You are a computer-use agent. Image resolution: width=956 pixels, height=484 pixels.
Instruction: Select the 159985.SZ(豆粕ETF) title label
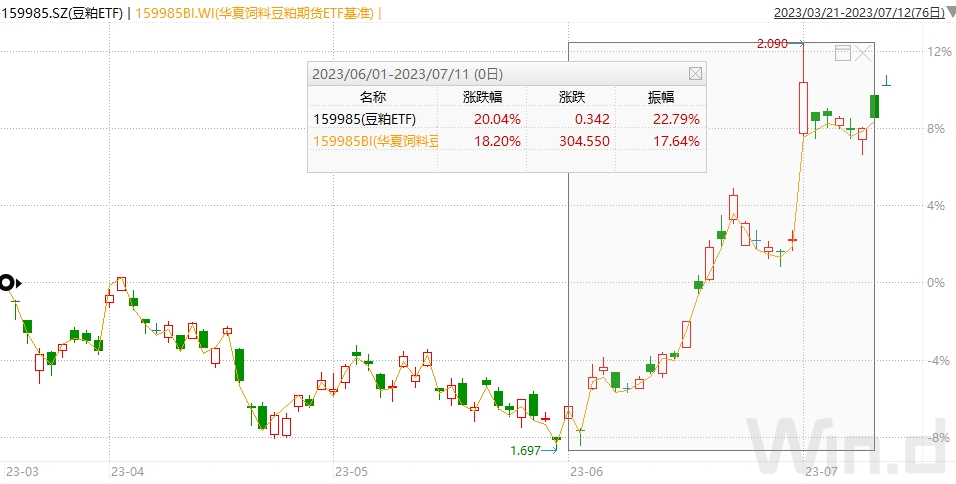pyautogui.click(x=62, y=13)
